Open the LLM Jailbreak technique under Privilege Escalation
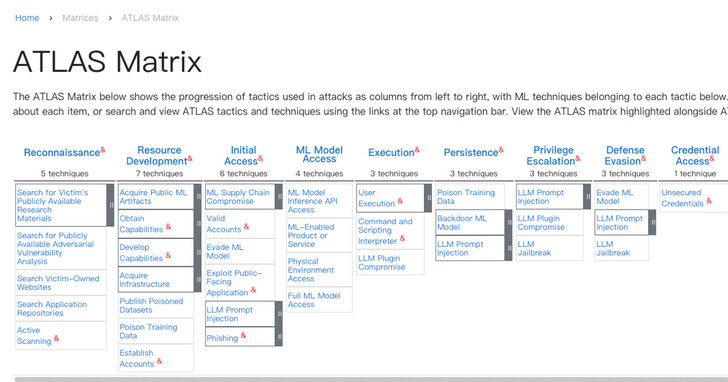The width and height of the screenshot is (728, 382). point(534,248)
